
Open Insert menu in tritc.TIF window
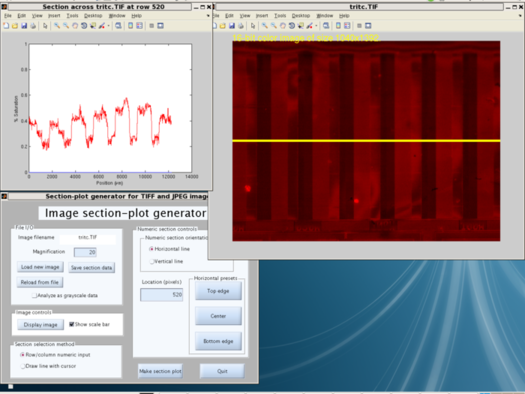pos(262,16)
